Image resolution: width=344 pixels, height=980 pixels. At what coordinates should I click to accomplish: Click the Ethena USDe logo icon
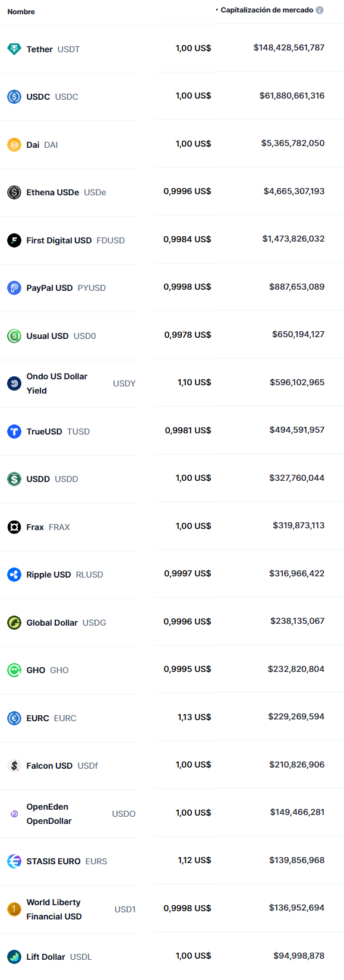[x=14, y=192]
